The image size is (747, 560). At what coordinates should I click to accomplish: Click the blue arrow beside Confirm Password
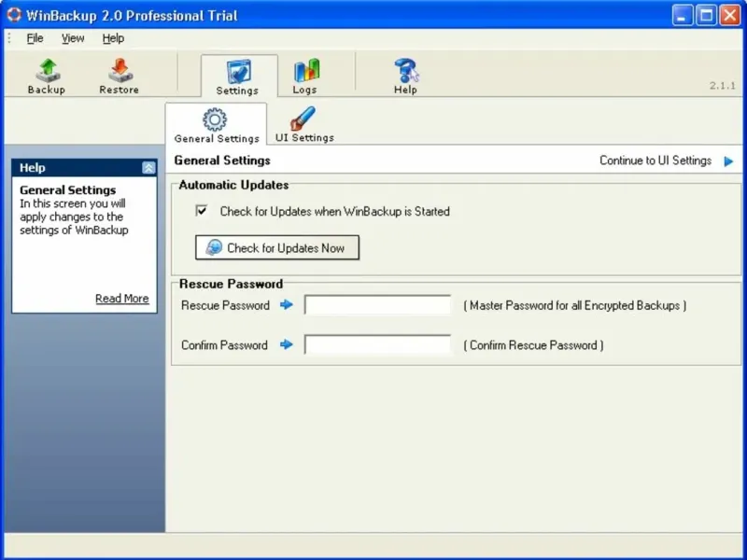[287, 344]
